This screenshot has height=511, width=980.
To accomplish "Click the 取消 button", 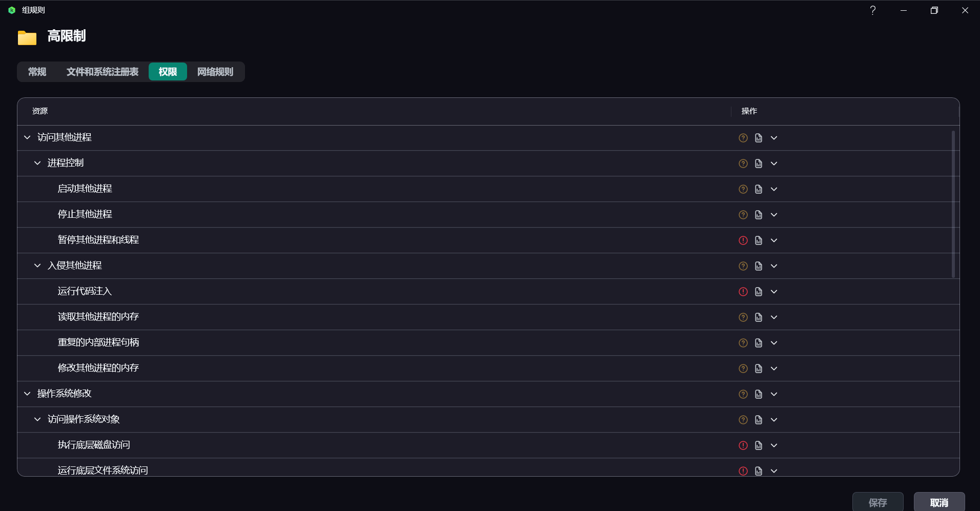I will (x=939, y=502).
